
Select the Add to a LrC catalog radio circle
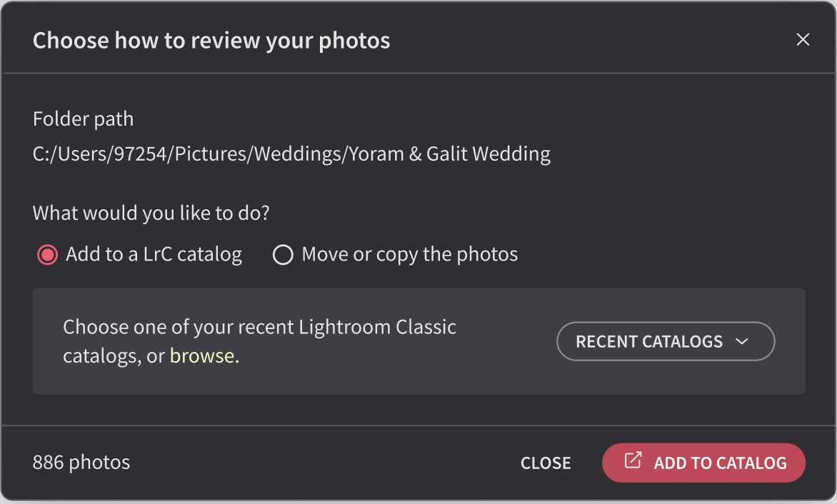coord(48,254)
